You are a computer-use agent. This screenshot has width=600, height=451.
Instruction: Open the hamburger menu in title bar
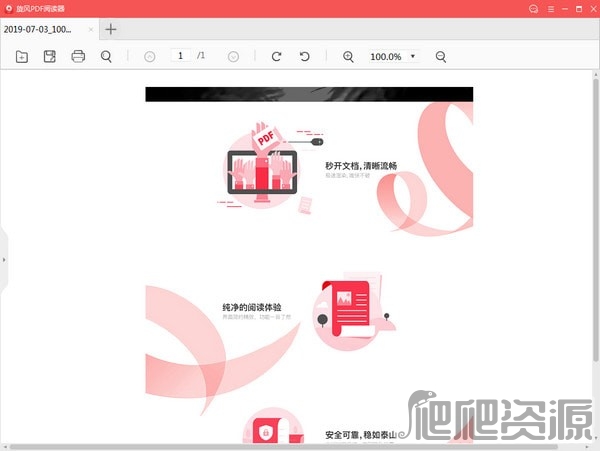pos(551,9)
